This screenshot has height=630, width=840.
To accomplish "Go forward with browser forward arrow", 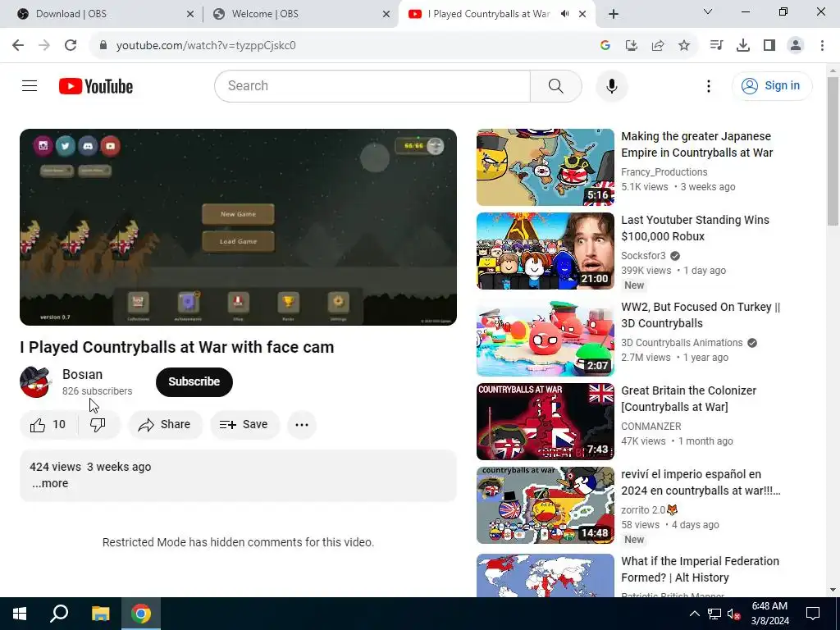I will 44,45.
